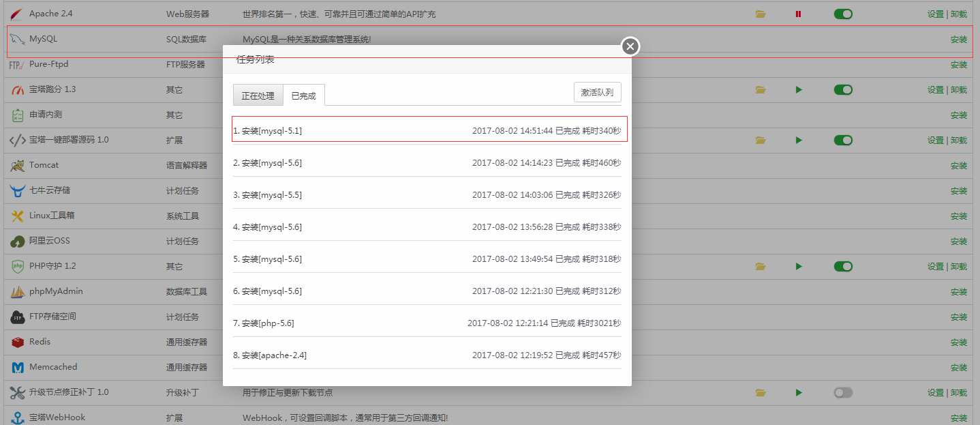Start 升级节点修正补丁 with the play icon
This screenshot has width=980, height=425.
point(799,393)
